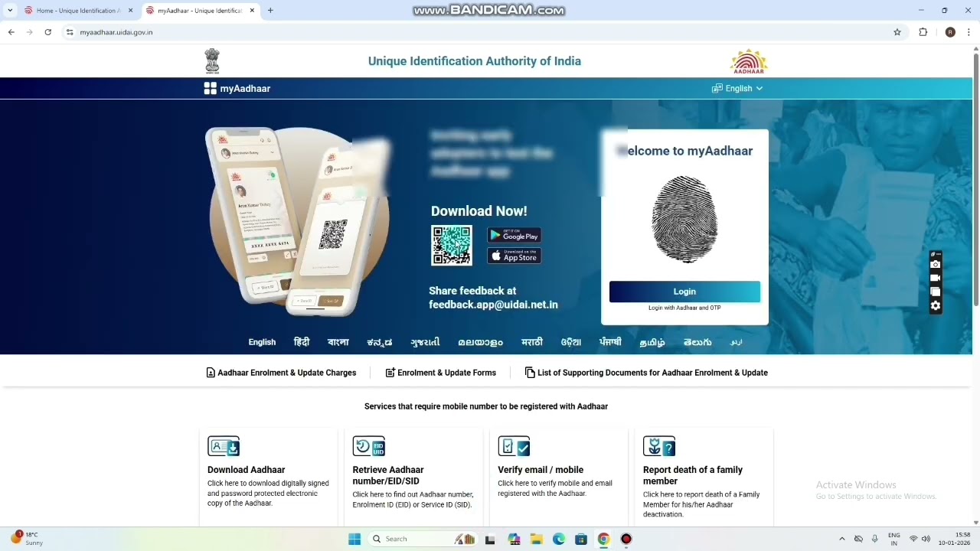Click the feedback.app@uidai.net.in email text

pos(493,305)
